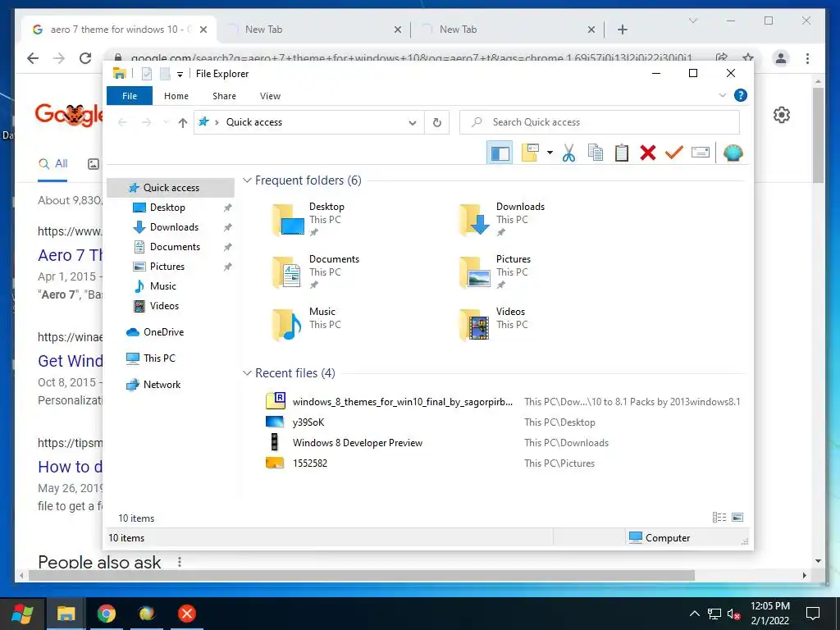Click Google settings gear icon in Chrome

click(782, 115)
